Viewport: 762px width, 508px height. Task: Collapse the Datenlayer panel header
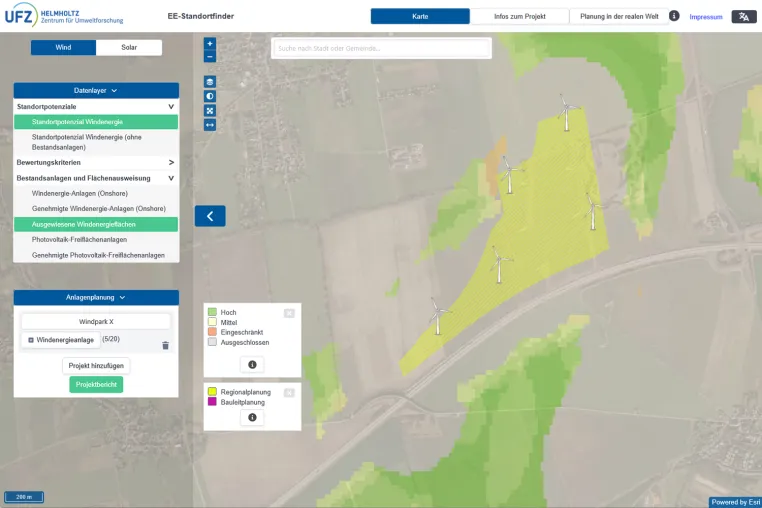(x=96, y=90)
